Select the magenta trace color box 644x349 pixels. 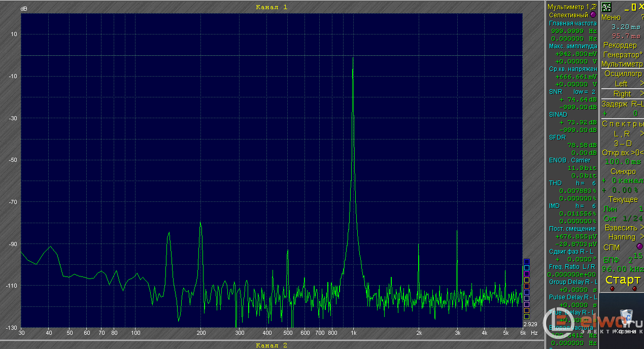(x=526, y=274)
